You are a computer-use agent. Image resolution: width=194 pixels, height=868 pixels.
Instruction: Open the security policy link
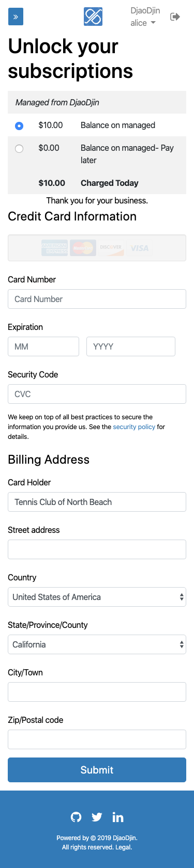(x=134, y=427)
